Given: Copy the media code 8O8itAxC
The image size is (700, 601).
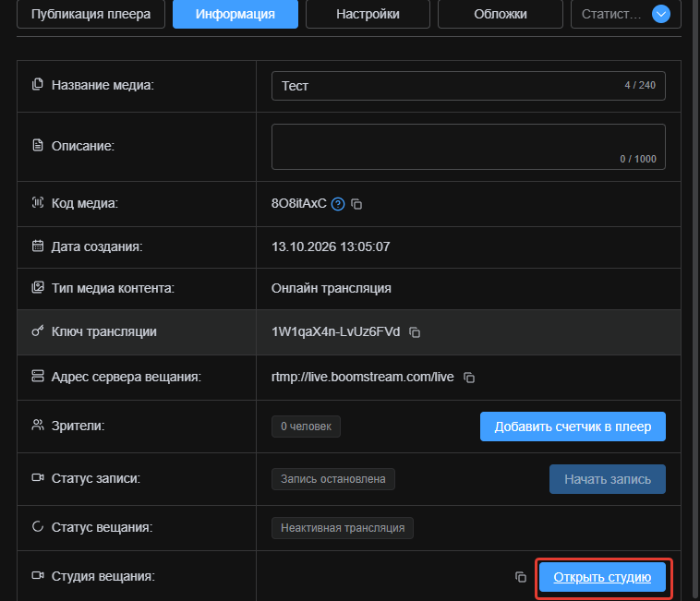Looking at the screenshot, I should pyautogui.click(x=356, y=204).
